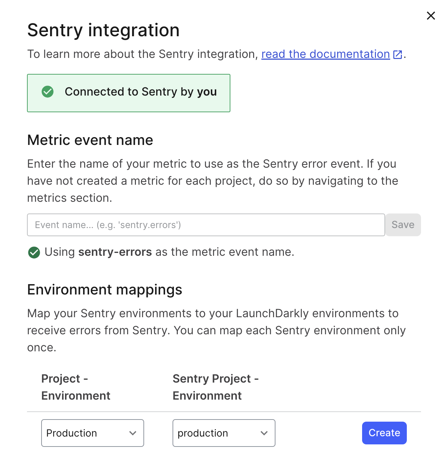
Task: Click the Metric event name section heading
Action: click(90, 140)
